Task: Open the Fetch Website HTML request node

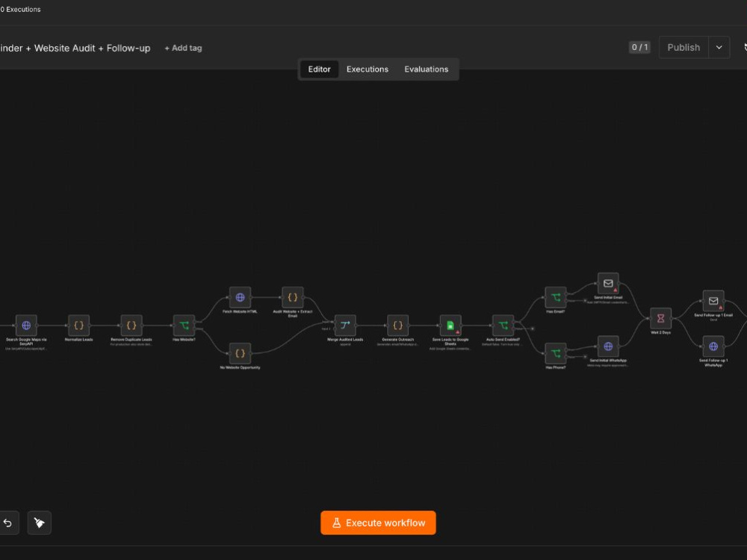Action: point(240,297)
